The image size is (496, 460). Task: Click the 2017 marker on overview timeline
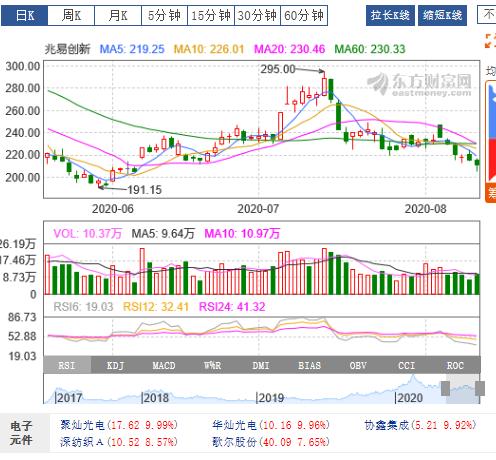(69, 398)
